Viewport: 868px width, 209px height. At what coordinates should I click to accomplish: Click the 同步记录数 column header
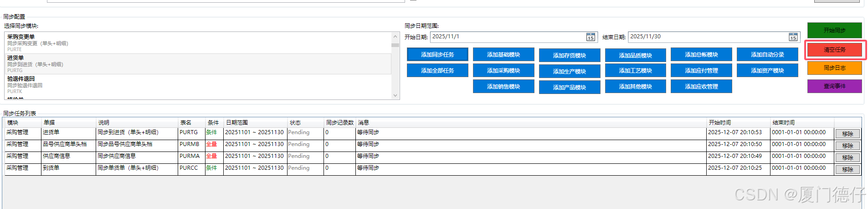(339, 123)
